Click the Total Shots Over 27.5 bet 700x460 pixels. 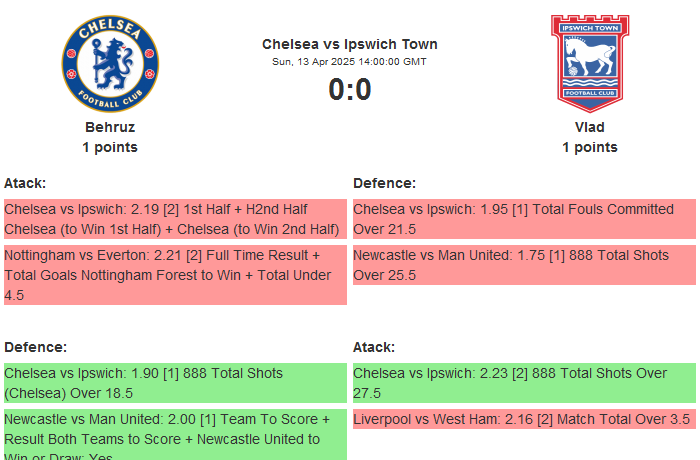pos(524,383)
